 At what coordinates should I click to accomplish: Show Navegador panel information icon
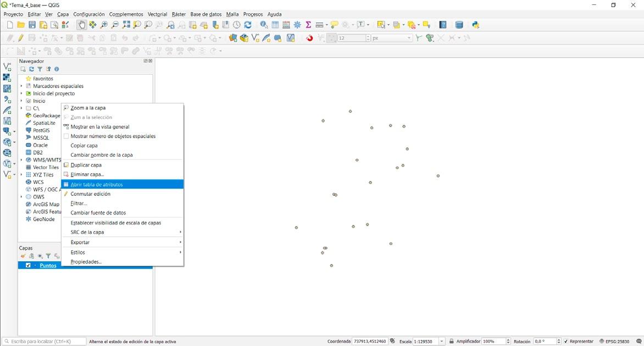[57, 69]
